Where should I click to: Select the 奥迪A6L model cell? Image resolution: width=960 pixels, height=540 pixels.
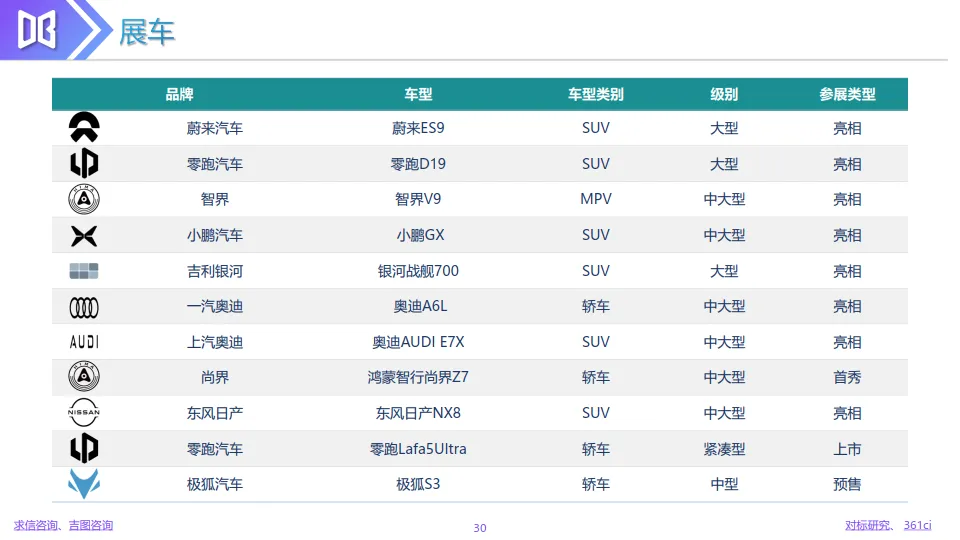pos(421,306)
